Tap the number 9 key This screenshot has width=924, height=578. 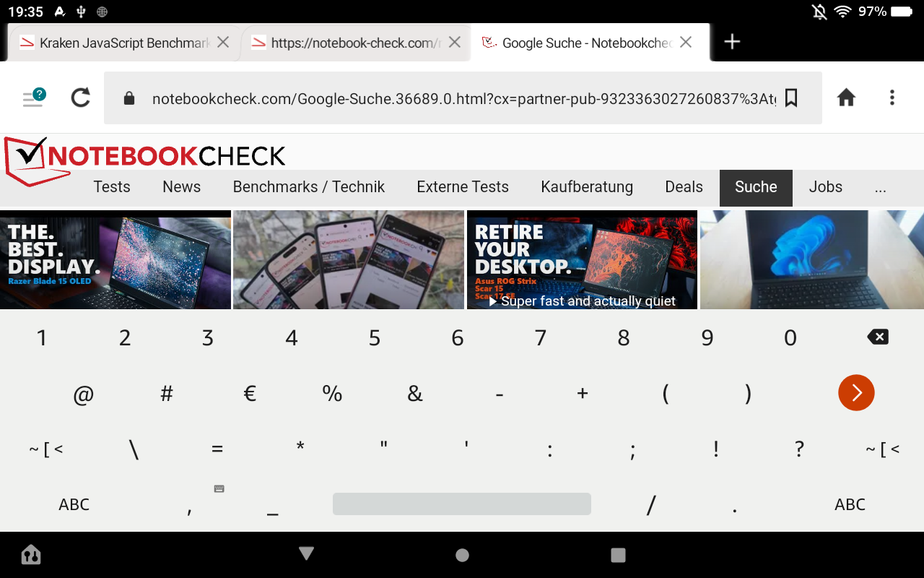coord(707,337)
